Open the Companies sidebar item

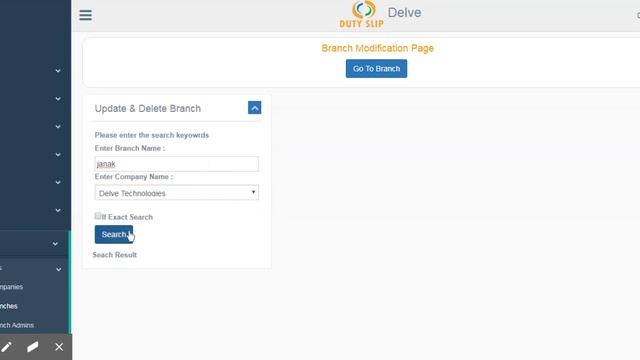(x=11, y=287)
